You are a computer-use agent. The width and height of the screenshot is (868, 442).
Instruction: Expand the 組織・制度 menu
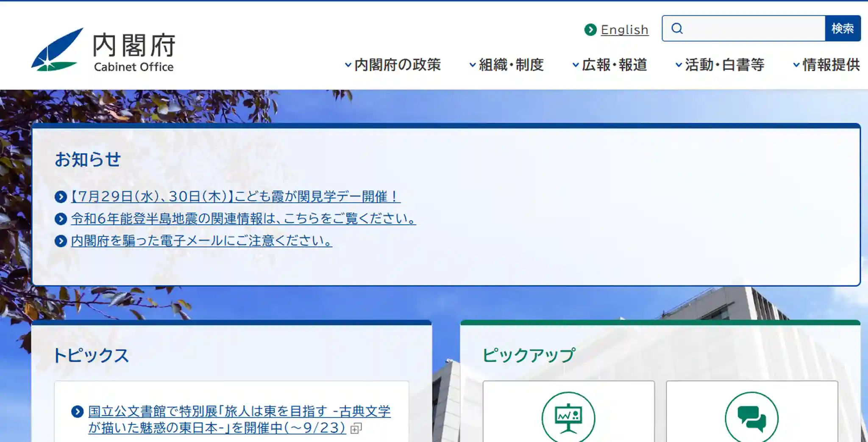click(506, 65)
